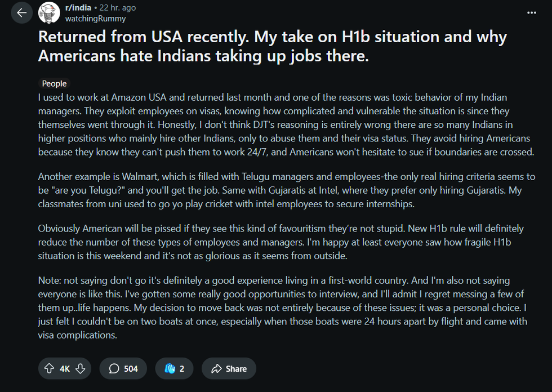Screen dimensions: 552x392
Task: Filter by the People flair tag
Action: [x=54, y=83]
